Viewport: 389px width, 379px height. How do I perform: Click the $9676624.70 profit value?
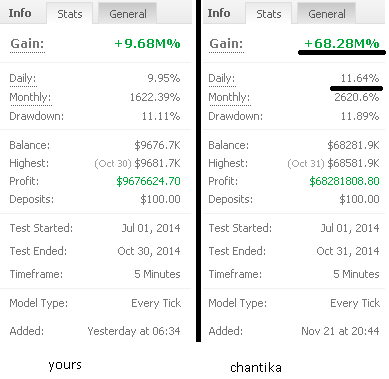(x=148, y=181)
